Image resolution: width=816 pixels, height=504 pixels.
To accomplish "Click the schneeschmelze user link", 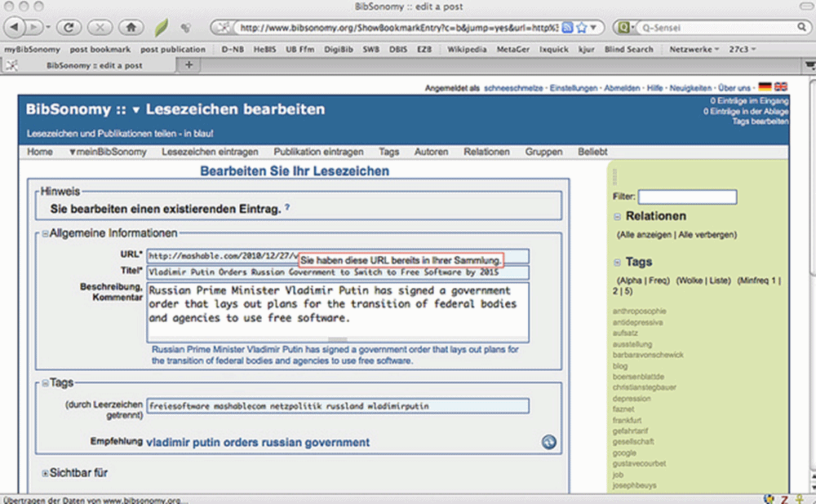I will pyautogui.click(x=513, y=88).
